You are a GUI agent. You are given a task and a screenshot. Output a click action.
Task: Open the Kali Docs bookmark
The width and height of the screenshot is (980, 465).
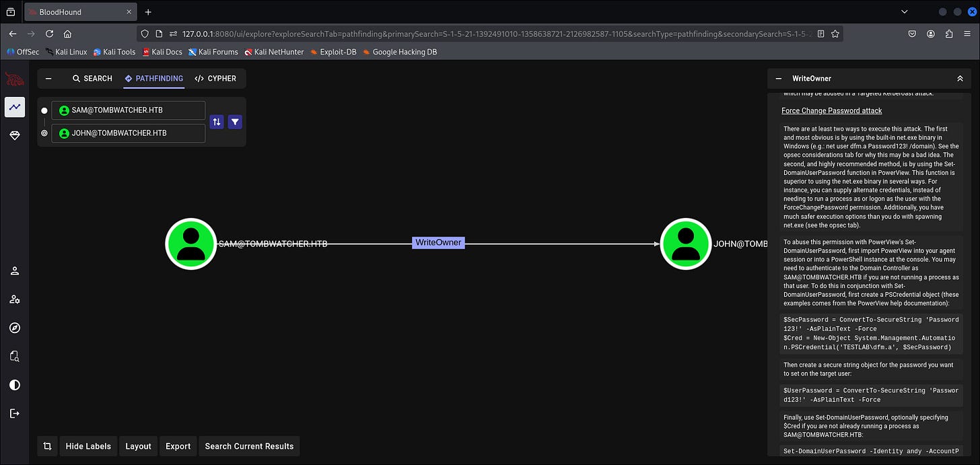coord(162,52)
